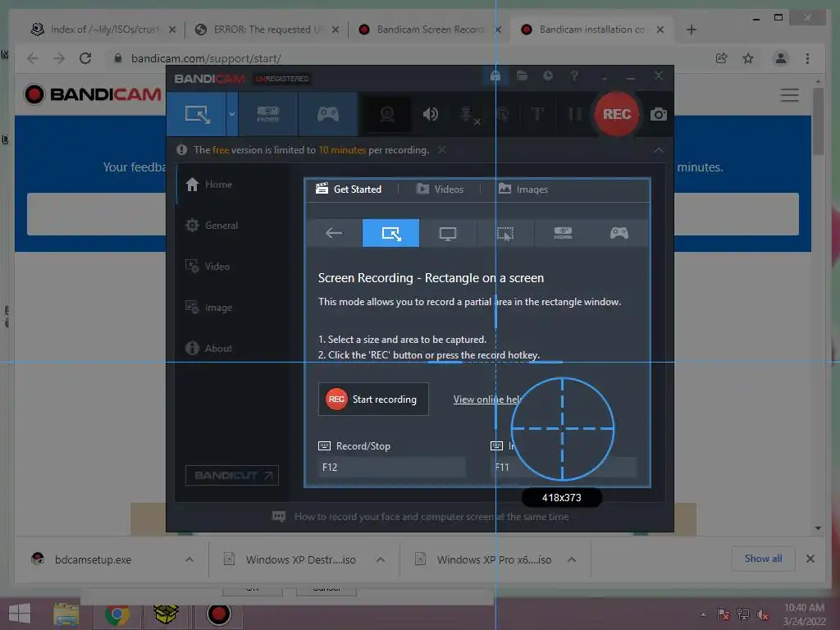Open Chrome profile avatar icon
Image resolution: width=840 pixels, height=630 pixels.
click(781, 58)
